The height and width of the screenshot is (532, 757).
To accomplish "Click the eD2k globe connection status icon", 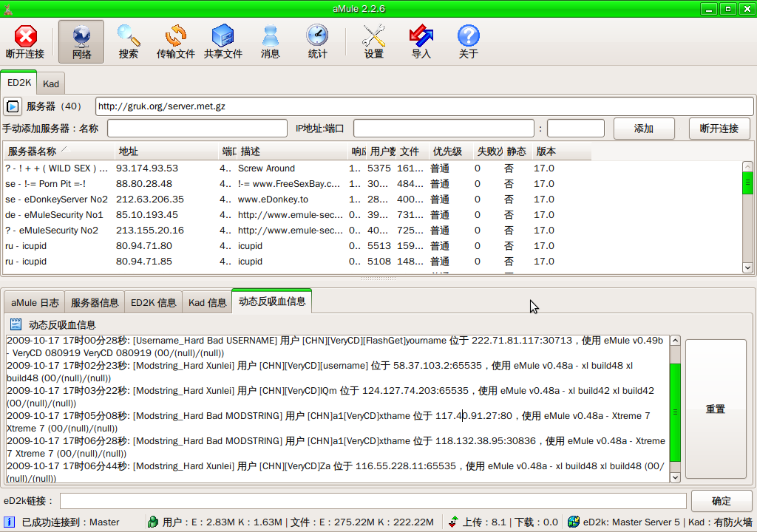I will point(574,522).
